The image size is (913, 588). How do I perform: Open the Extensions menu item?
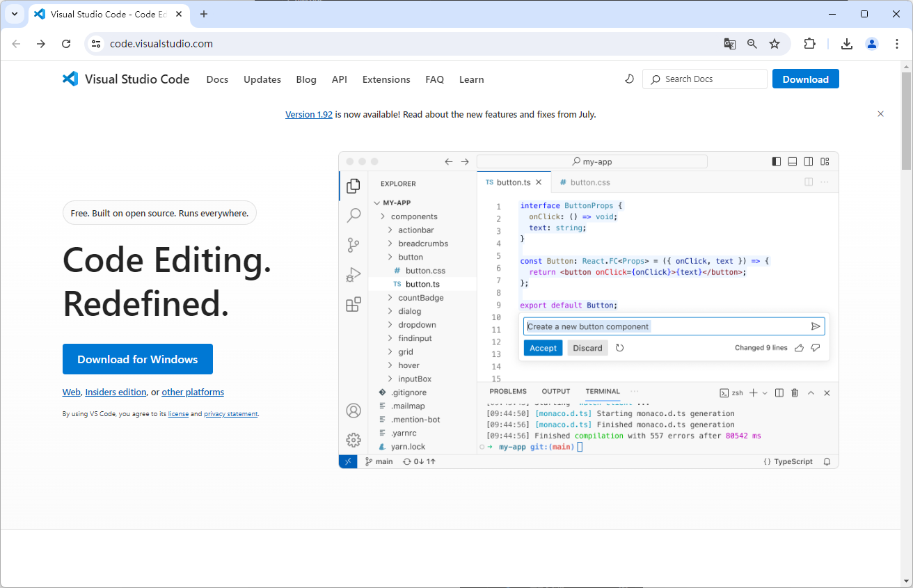(x=386, y=79)
